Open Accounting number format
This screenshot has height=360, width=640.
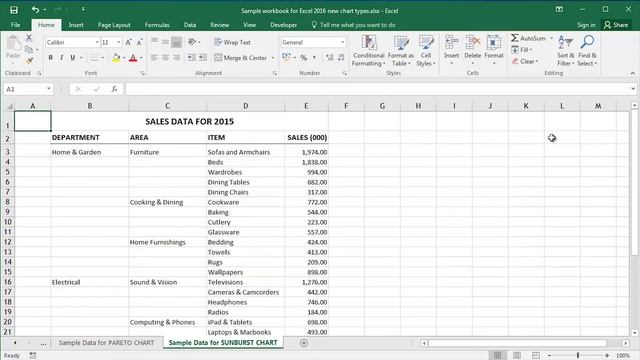[x=287, y=58]
